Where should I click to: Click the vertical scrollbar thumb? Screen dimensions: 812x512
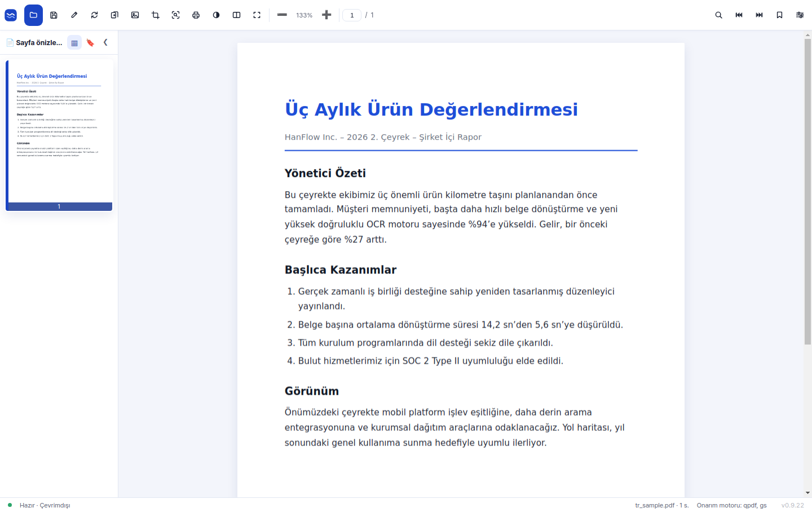click(x=807, y=192)
